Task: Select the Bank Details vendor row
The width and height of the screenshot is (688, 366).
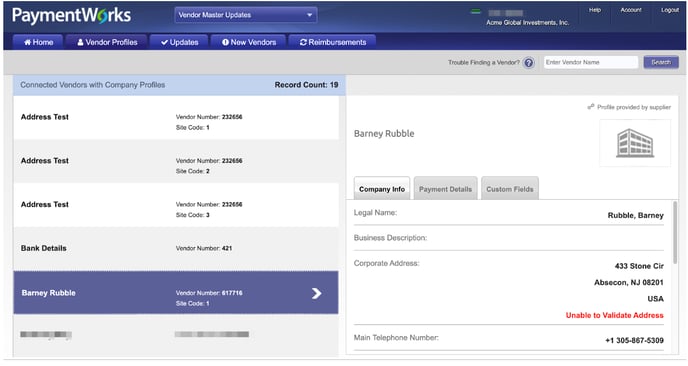Action: coord(176,248)
